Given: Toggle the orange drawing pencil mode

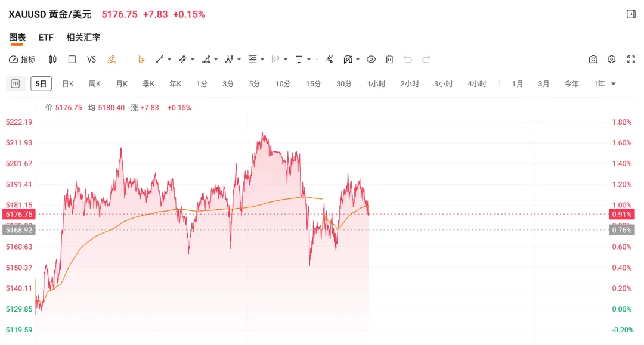Looking at the screenshot, I should (111, 59).
